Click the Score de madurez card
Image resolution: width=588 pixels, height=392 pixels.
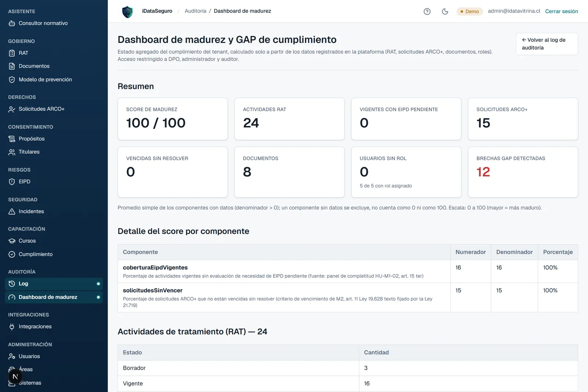point(173,119)
